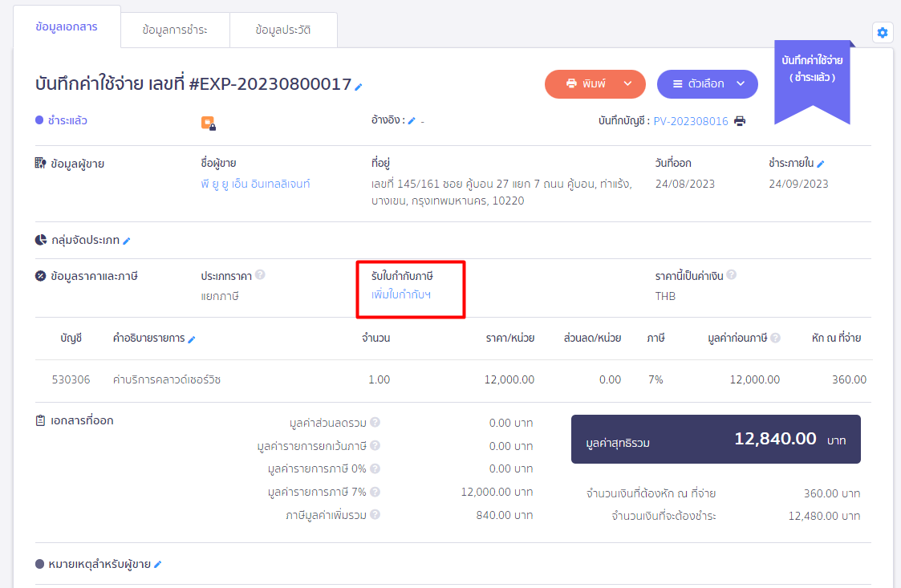Switch to ข้อมูลประวัติ tab
The width and height of the screenshot is (901, 588).
283,30
